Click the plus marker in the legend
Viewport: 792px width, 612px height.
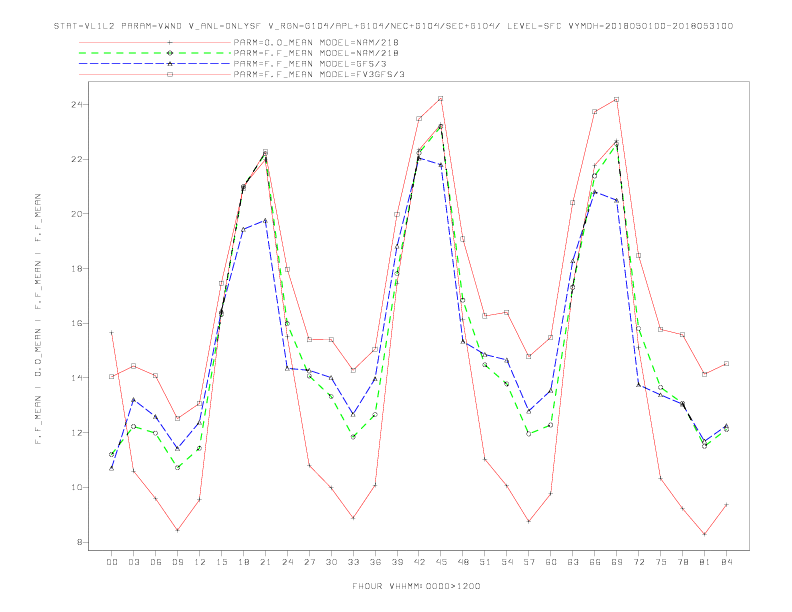(170, 42)
